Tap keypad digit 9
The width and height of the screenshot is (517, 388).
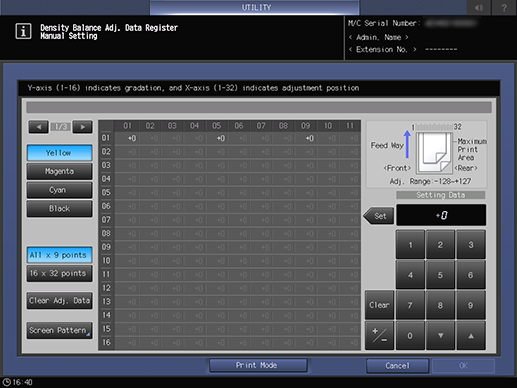point(471,305)
